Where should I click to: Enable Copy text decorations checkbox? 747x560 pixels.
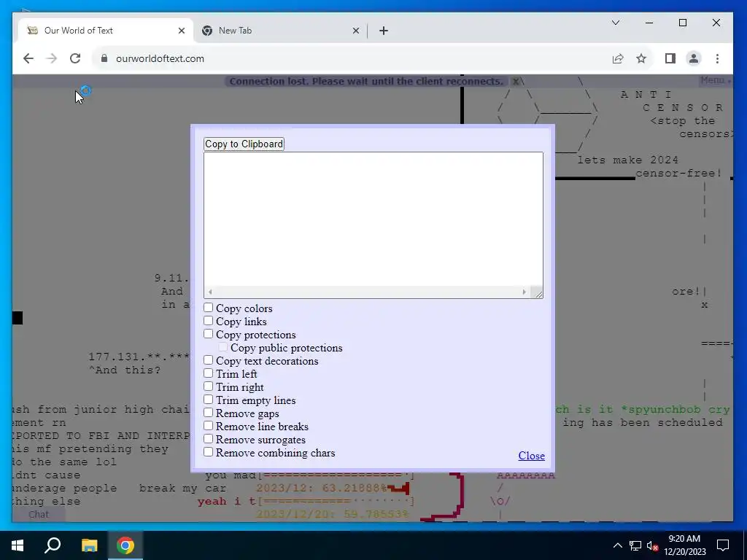click(x=208, y=360)
